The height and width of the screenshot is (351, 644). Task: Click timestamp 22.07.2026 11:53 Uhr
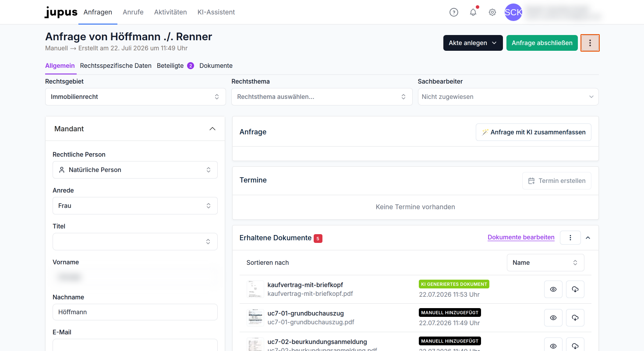[449, 295]
